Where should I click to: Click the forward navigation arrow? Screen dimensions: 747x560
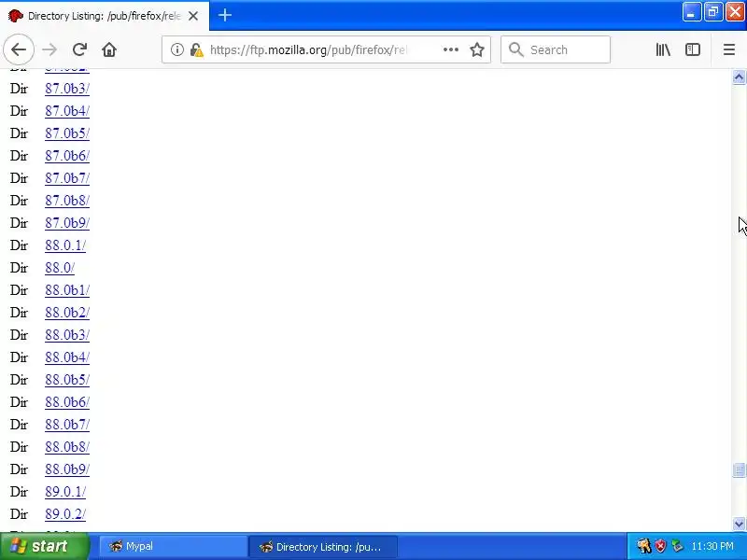coord(49,49)
